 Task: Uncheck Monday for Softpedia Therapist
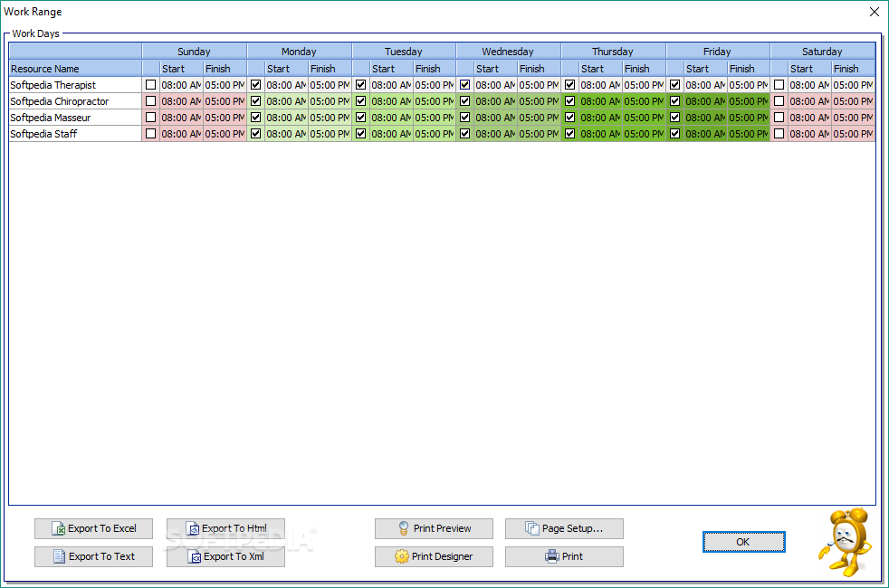(255, 85)
